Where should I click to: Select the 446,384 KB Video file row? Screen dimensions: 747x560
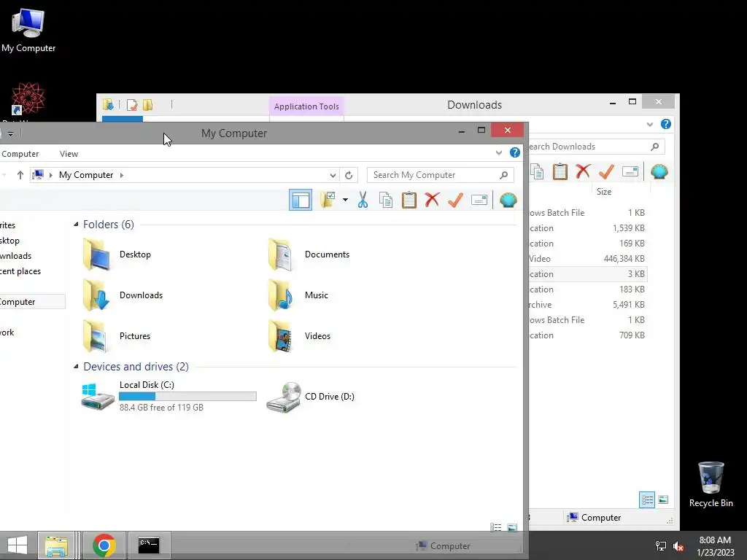tap(587, 259)
